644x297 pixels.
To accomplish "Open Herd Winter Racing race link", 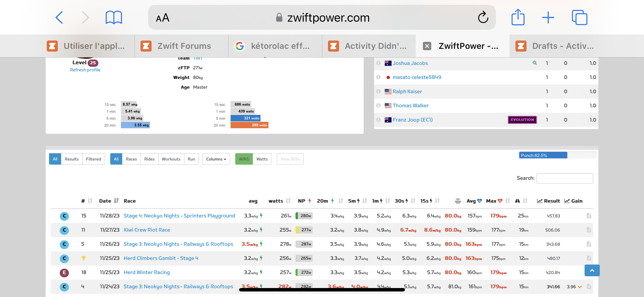I will click(146, 272).
